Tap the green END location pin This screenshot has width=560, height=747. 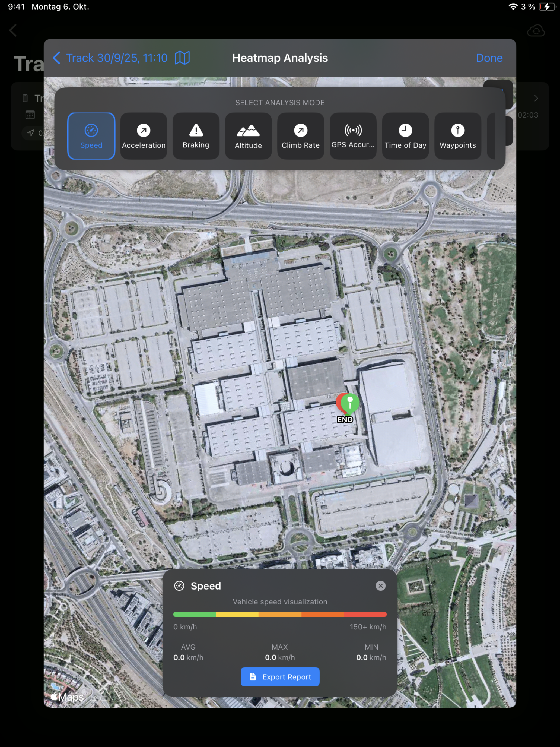pos(350,403)
